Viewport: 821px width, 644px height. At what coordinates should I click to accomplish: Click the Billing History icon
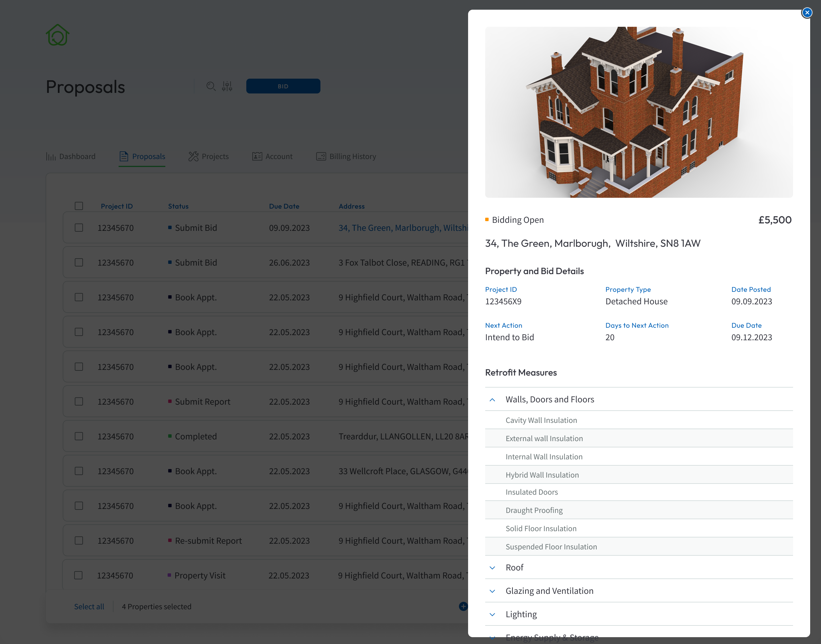(321, 156)
